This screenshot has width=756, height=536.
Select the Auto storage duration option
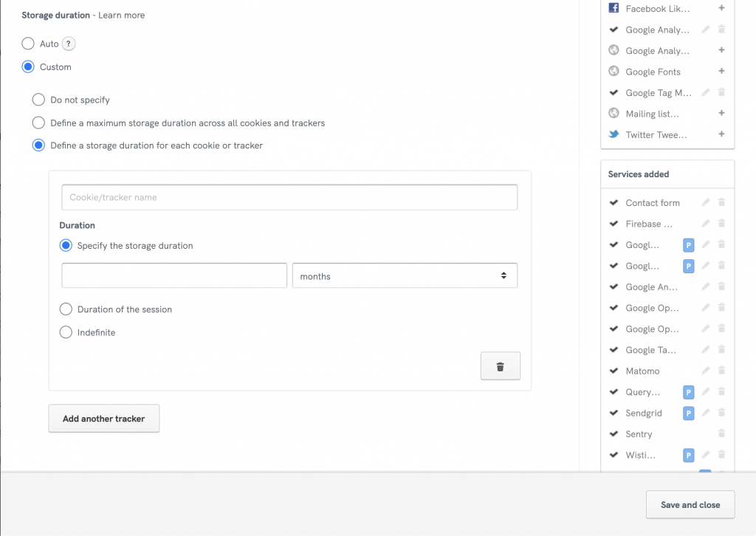tap(28, 44)
